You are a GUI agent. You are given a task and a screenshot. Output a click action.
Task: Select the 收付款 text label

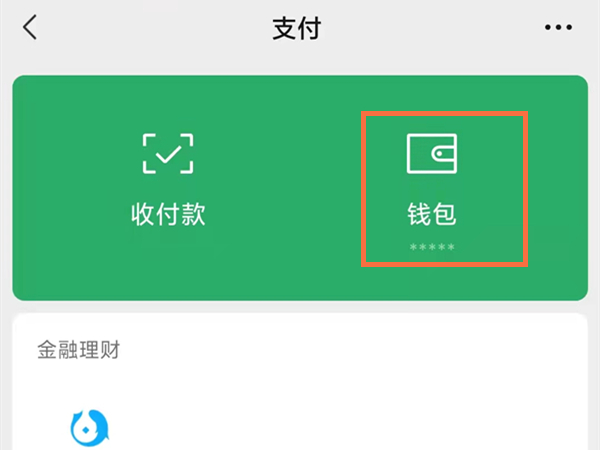click(x=168, y=214)
